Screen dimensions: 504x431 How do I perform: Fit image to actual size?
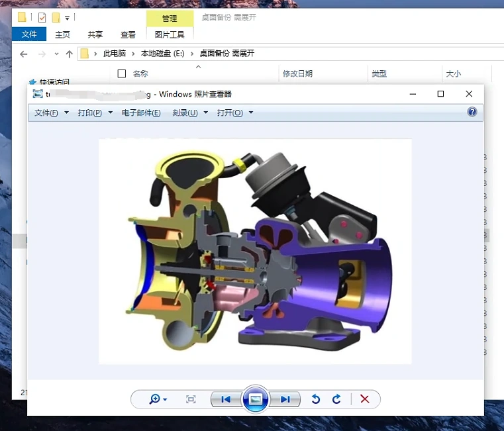[x=191, y=399]
